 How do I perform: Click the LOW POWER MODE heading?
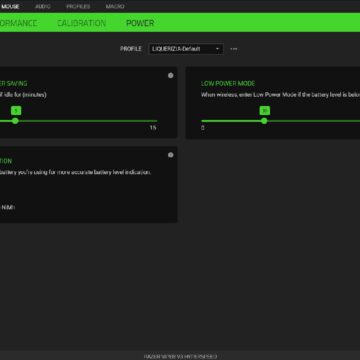(x=228, y=84)
